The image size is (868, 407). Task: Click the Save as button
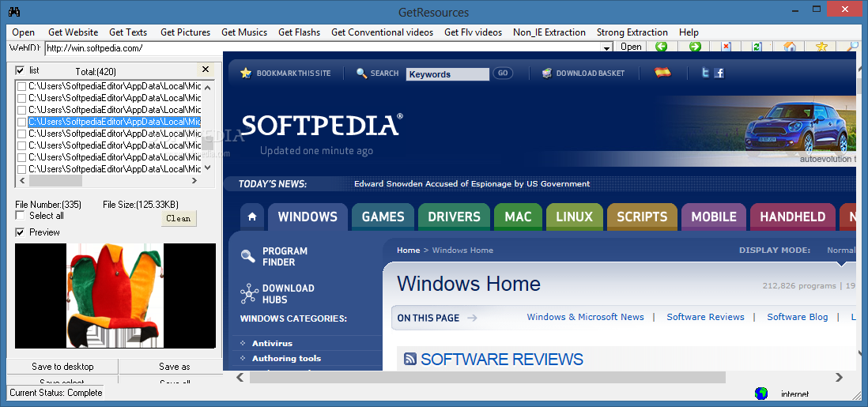(175, 366)
